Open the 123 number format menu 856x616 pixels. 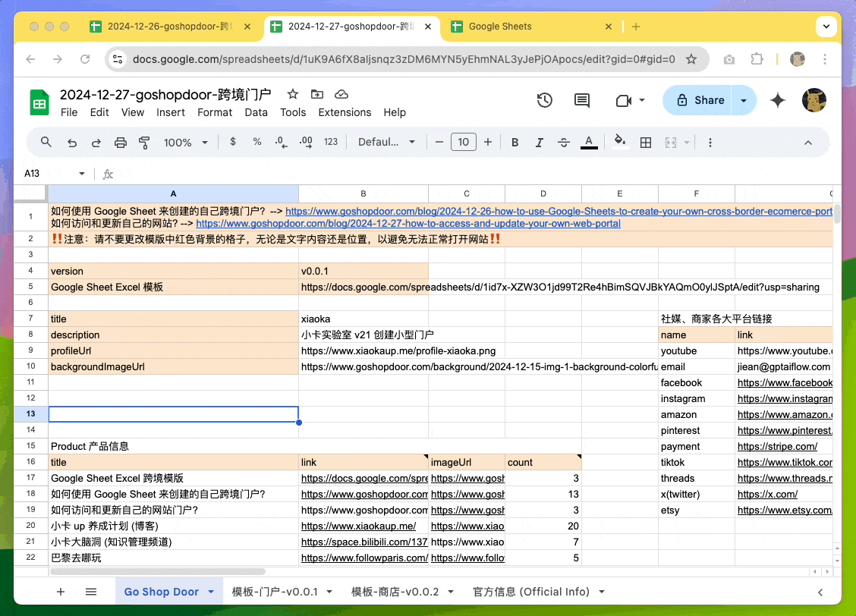[x=331, y=142]
